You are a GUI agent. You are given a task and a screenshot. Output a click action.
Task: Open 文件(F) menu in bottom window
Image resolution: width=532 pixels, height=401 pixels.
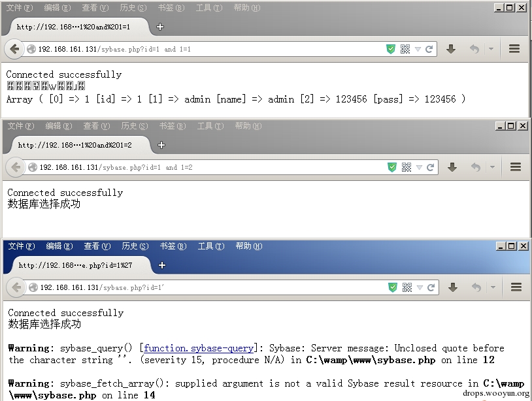[22, 246]
